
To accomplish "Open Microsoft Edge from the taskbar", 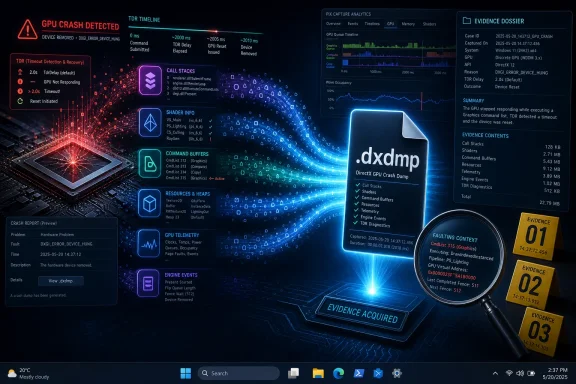I will (338, 373).
